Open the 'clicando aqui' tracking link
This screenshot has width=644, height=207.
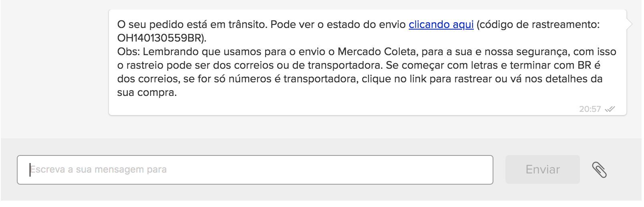pyautogui.click(x=441, y=24)
